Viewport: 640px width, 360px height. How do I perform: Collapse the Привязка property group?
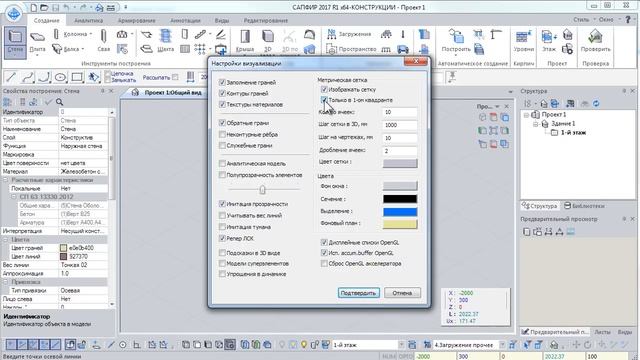(6, 282)
